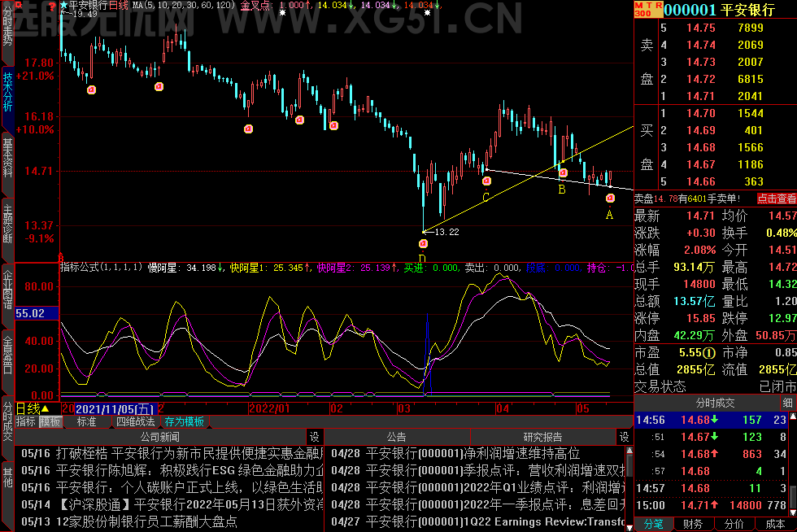
Task: Click the 指标公式(1,1,1,1) label
Action: [x=101, y=268]
